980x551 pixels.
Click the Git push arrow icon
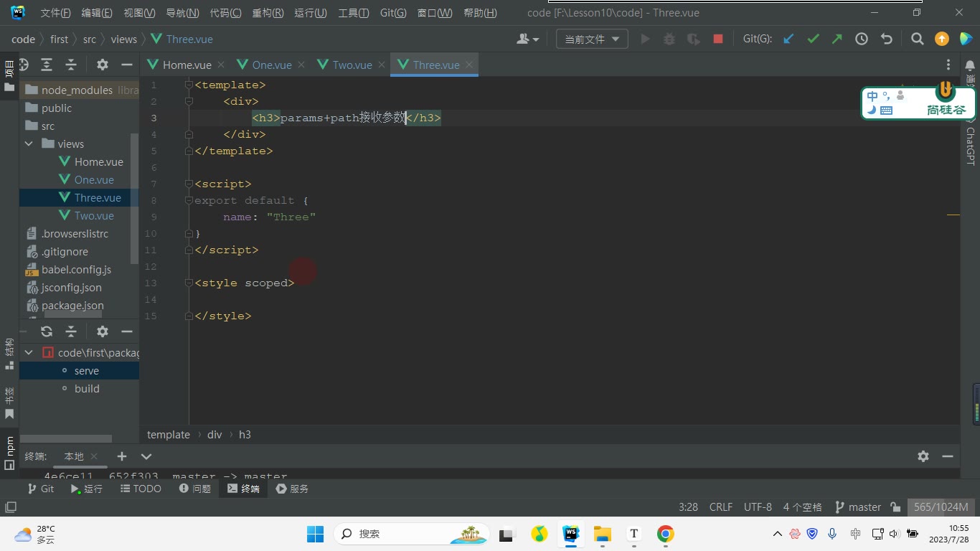point(837,39)
